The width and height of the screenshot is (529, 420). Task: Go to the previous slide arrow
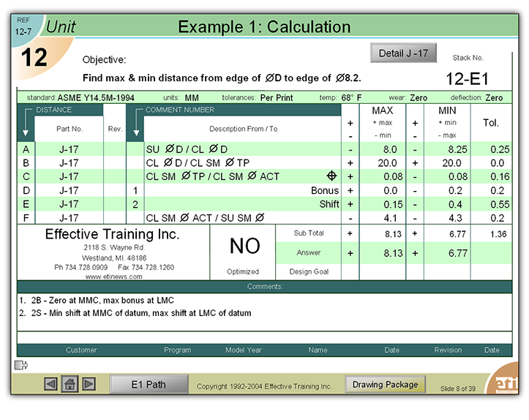click(51, 384)
